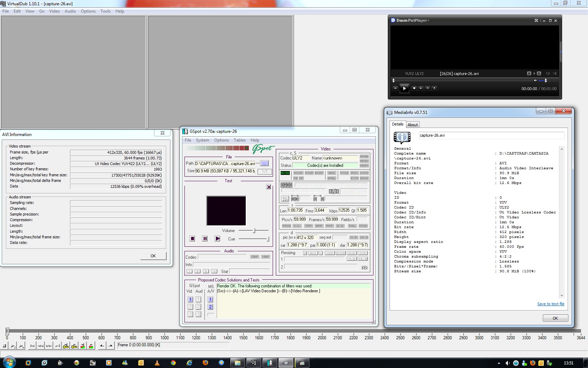Screen dimensions: 588x368
Task: Open VirtualDub's Video menu
Action: pyautogui.click(x=54, y=11)
